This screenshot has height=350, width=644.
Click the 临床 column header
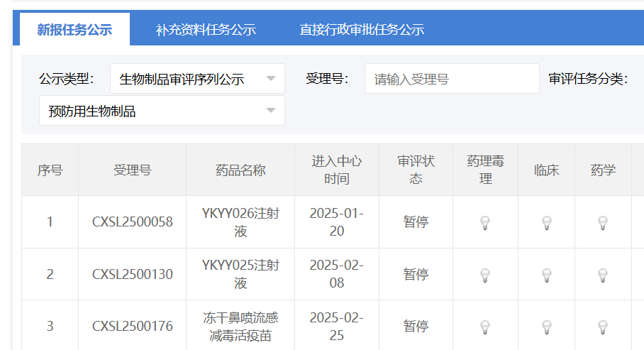(x=547, y=170)
